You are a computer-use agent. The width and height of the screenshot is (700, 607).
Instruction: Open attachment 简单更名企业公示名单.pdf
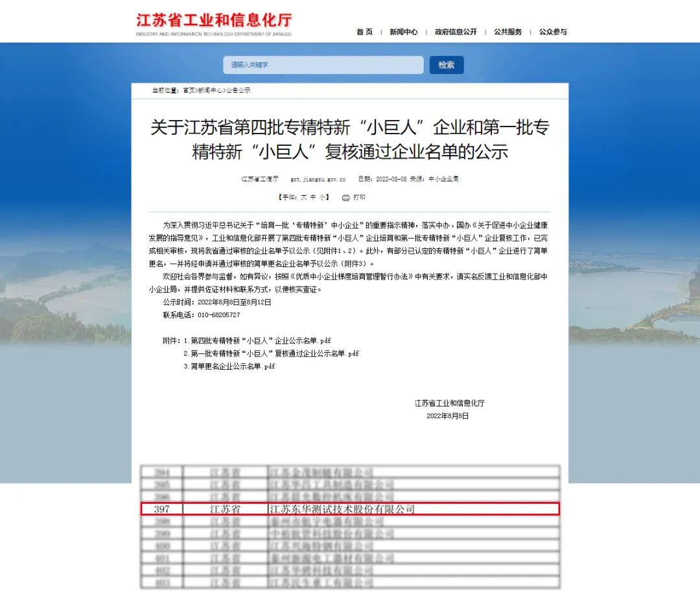(x=233, y=366)
